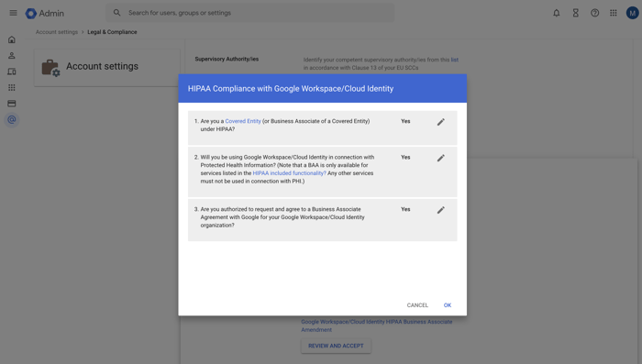This screenshot has width=642, height=364.
Task: Edit the Business Associate Agreement authorization answer
Action: tap(440, 210)
